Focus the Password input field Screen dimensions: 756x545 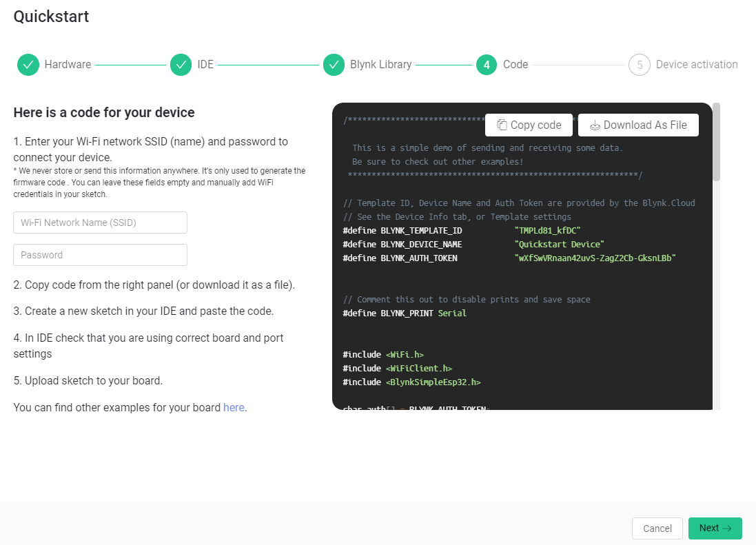pos(101,255)
